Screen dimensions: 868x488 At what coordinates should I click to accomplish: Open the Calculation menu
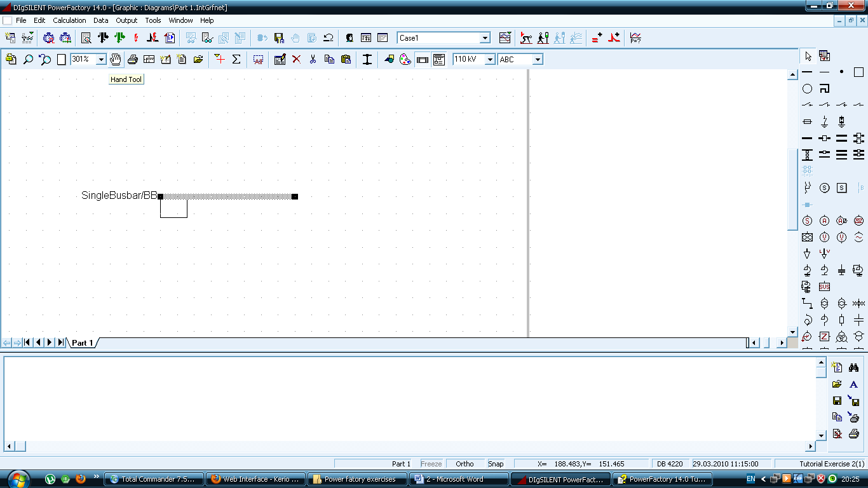pos(69,20)
